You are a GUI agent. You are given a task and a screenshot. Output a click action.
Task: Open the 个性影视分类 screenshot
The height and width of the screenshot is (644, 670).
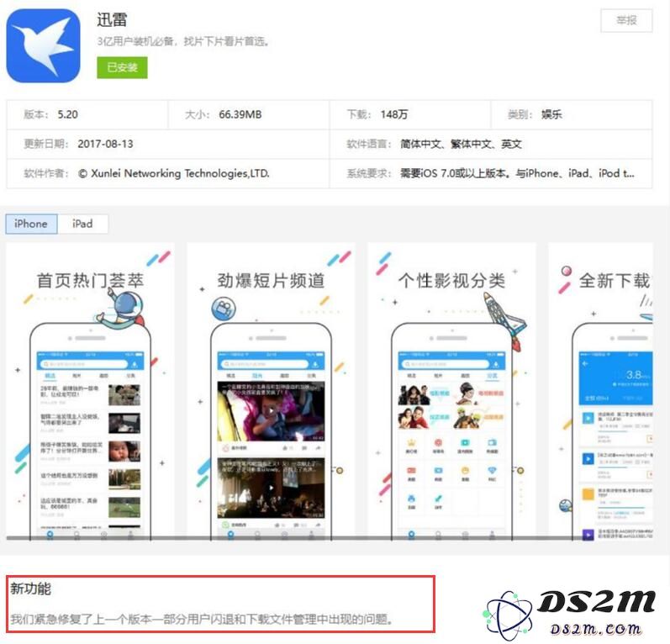coord(451,392)
